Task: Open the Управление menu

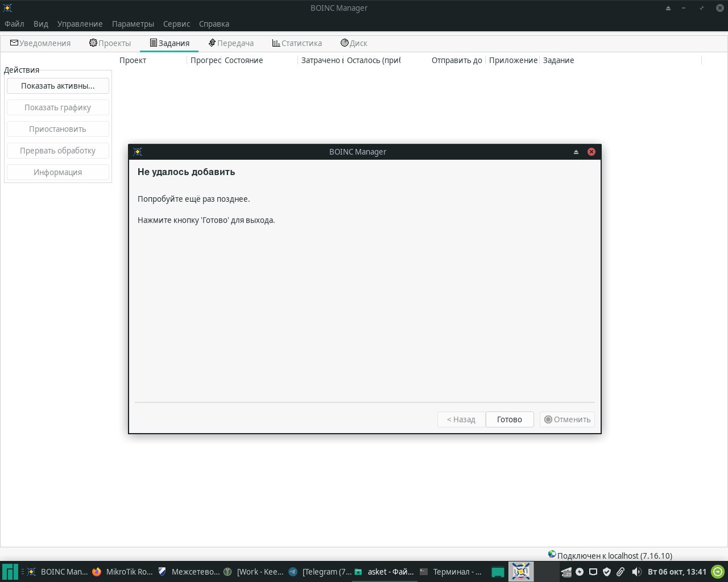Action: pos(80,24)
